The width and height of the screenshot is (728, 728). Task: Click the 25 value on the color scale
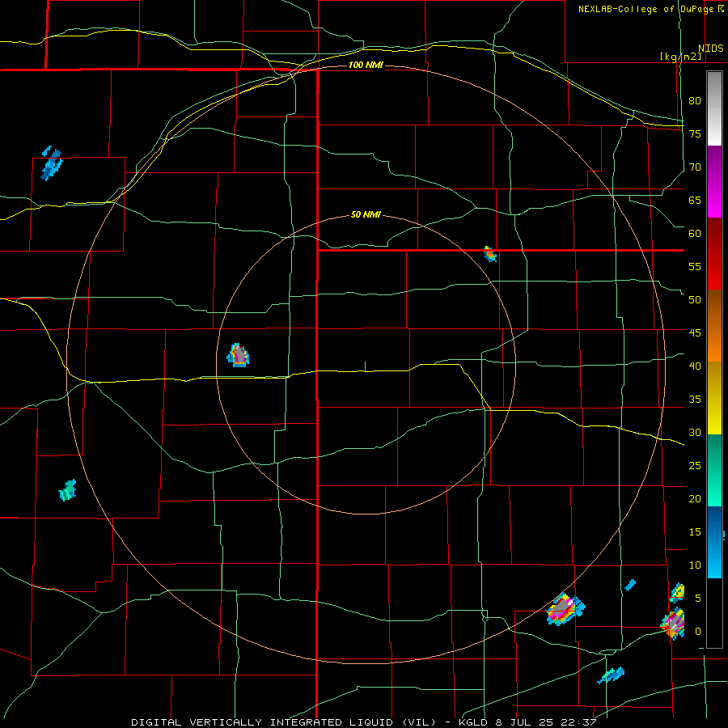tap(695, 466)
